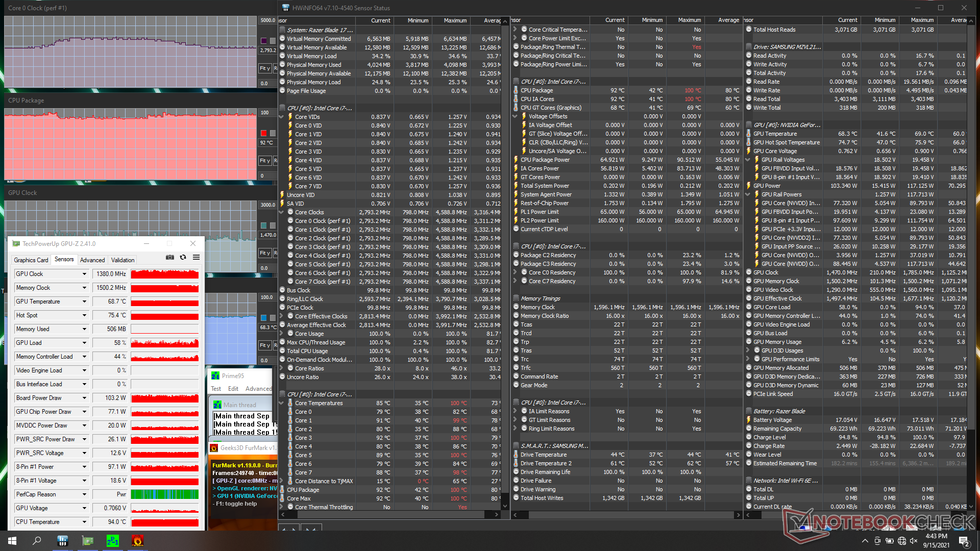This screenshot has height=551, width=980.
Task: Open the CPU Temperature dropdown in GPU-Z
Action: pyautogui.click(x=84, y=522)
